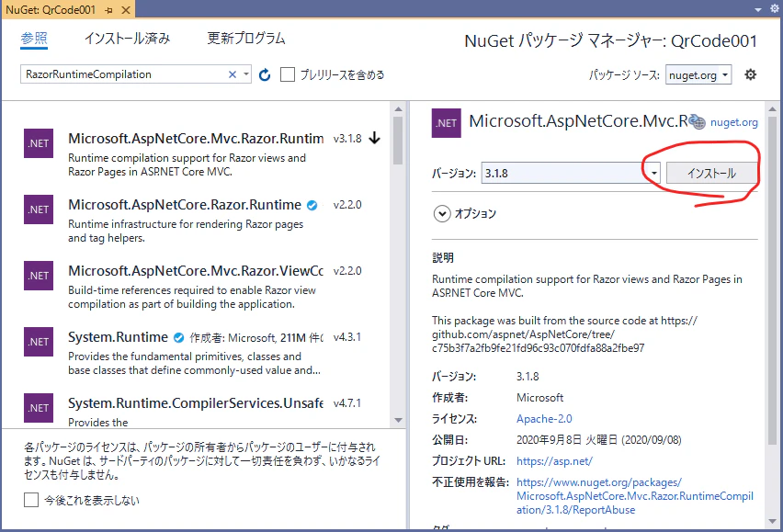This screenshot has height=532, width=783.
Task: Click the 2020年9月8日 publish date value
Action: click(x=598, y=440)
